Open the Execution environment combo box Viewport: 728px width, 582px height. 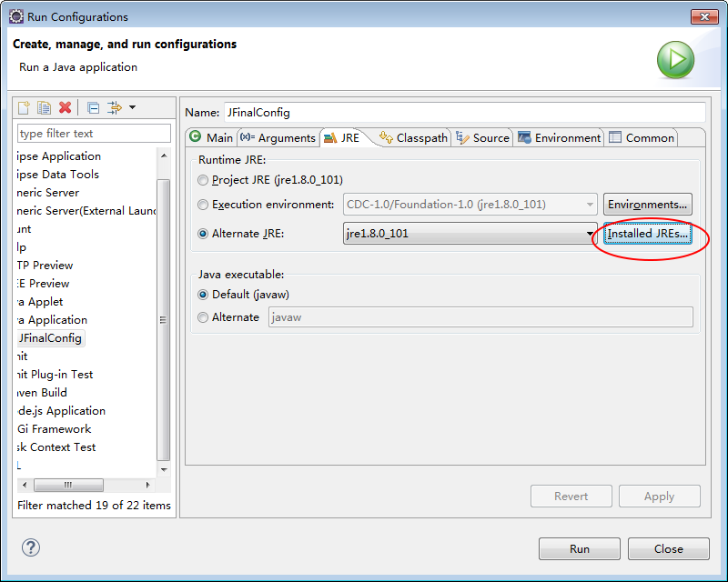(x=470, y=205)
